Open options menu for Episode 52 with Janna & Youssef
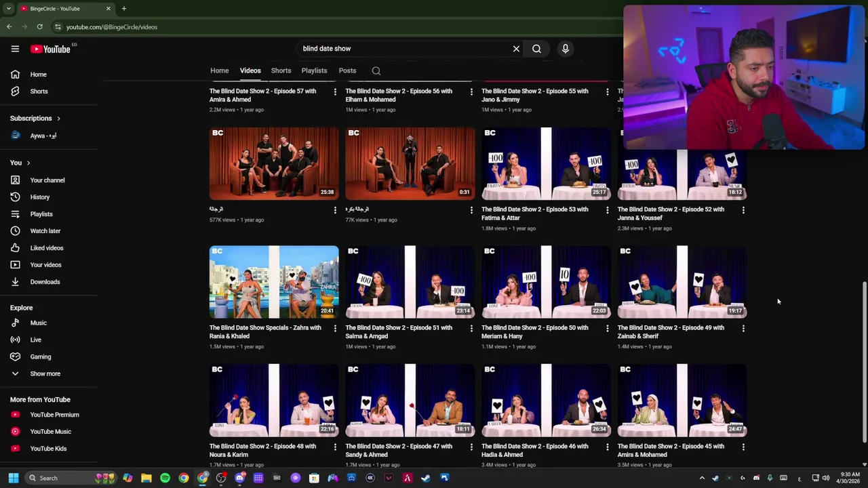This screenshot has height=488, width=868. (743, 210)
